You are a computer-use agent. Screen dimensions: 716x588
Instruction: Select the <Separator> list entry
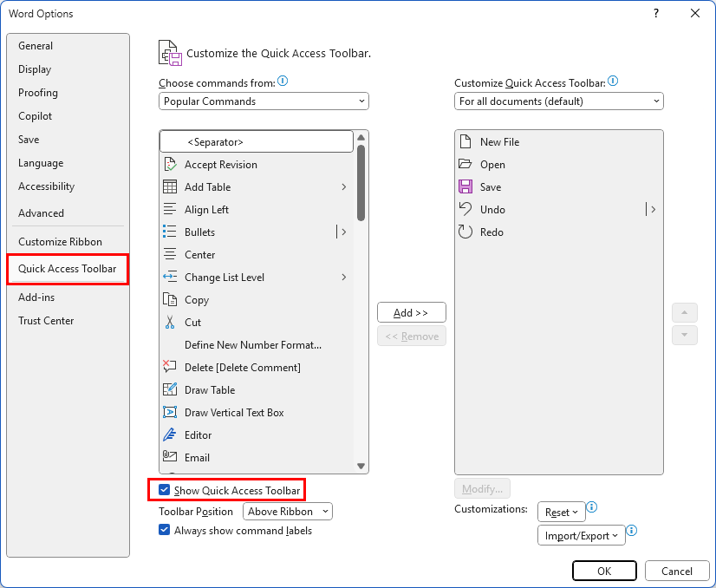[x=257, y=141]
